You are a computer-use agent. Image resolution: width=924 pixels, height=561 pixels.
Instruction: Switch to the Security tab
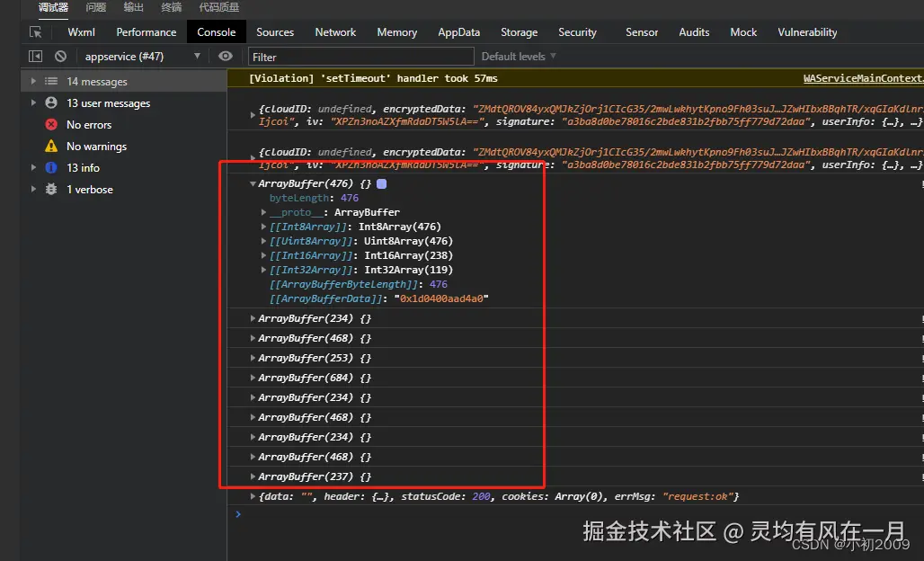[577, 32]
